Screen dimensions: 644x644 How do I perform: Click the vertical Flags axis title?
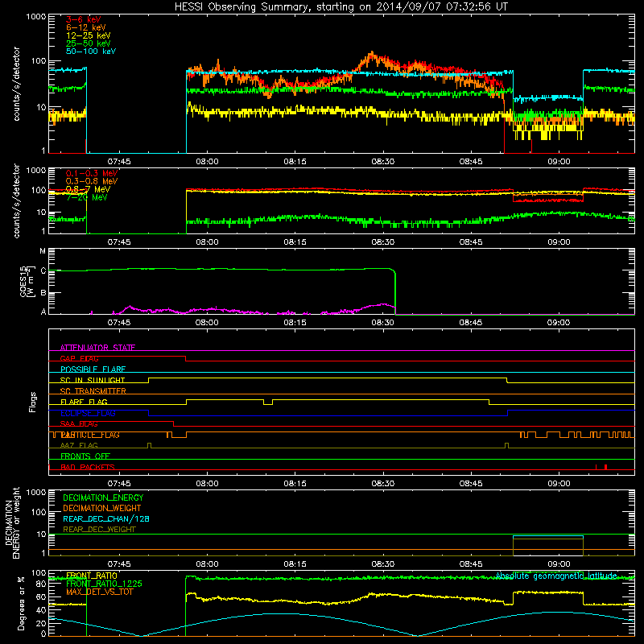point(33,402)
